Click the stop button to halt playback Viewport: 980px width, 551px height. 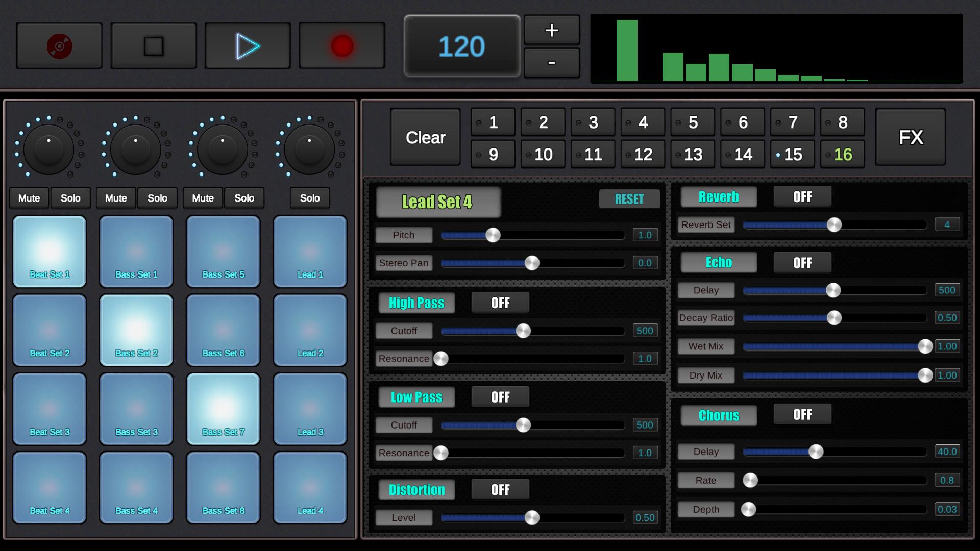pyautogui.click(x=154, y=46)
